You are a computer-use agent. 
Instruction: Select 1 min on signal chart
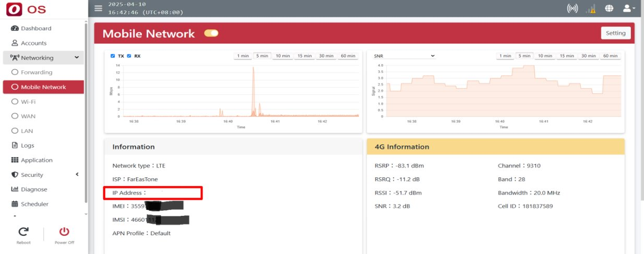[505, 56]
